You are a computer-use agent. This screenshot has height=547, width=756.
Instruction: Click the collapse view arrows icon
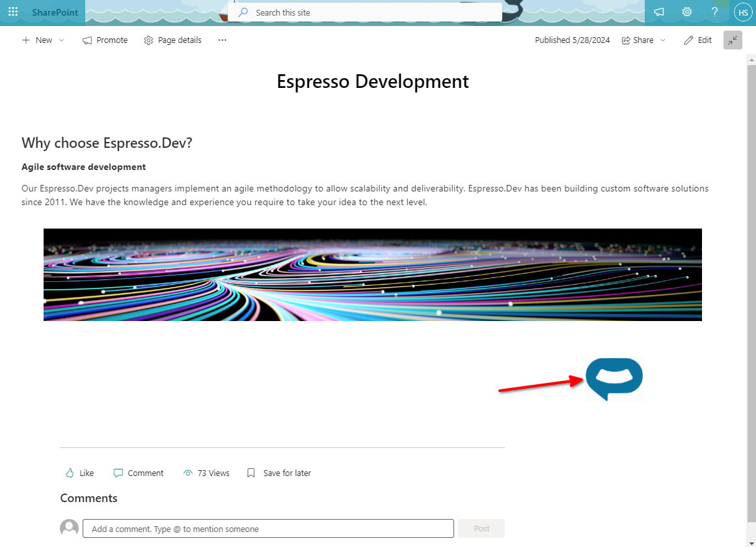tap(733, 40)
